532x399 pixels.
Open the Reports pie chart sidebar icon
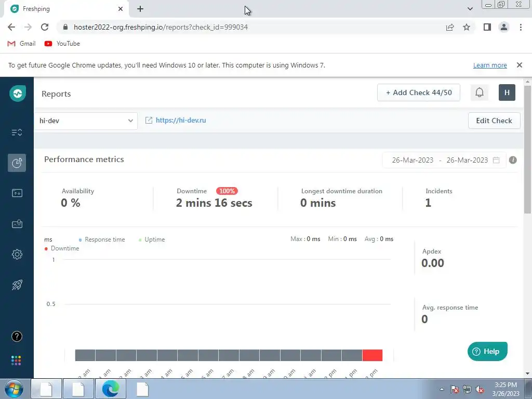[x=17, y=163]
